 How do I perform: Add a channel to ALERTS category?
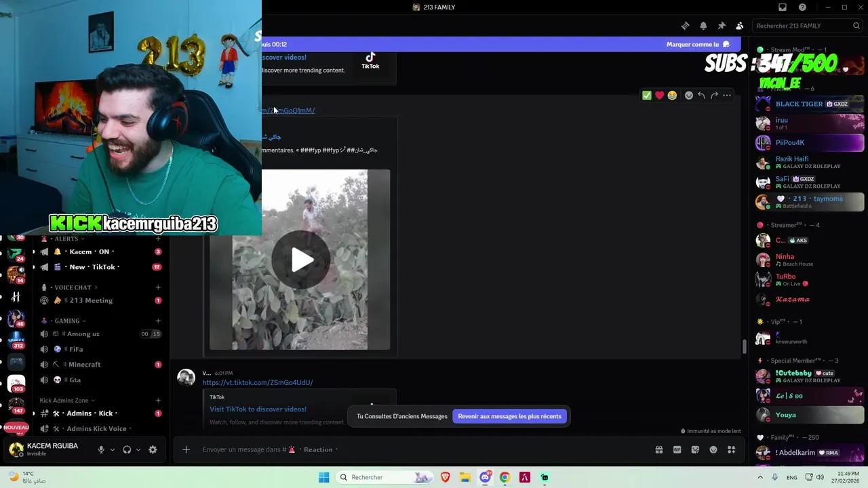(x=158, y=239)
